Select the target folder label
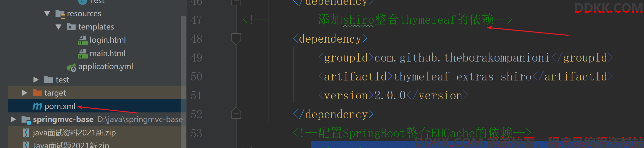 tap(55, 93)
